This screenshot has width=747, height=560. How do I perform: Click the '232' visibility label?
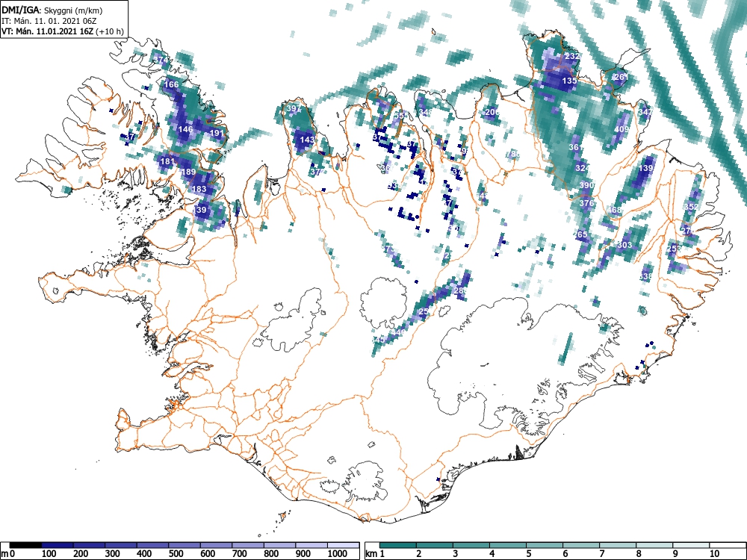[572, 56]
